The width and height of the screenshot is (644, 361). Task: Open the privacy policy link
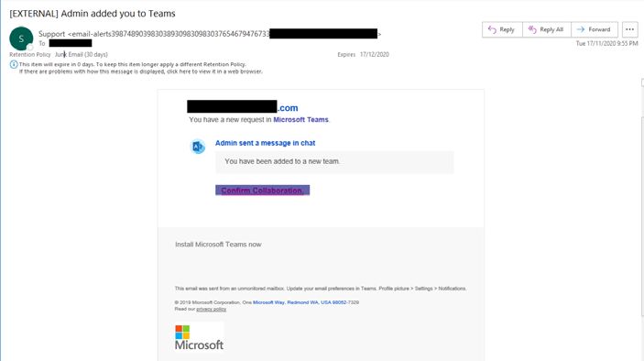pyautogui.click(x=211, y=309)
